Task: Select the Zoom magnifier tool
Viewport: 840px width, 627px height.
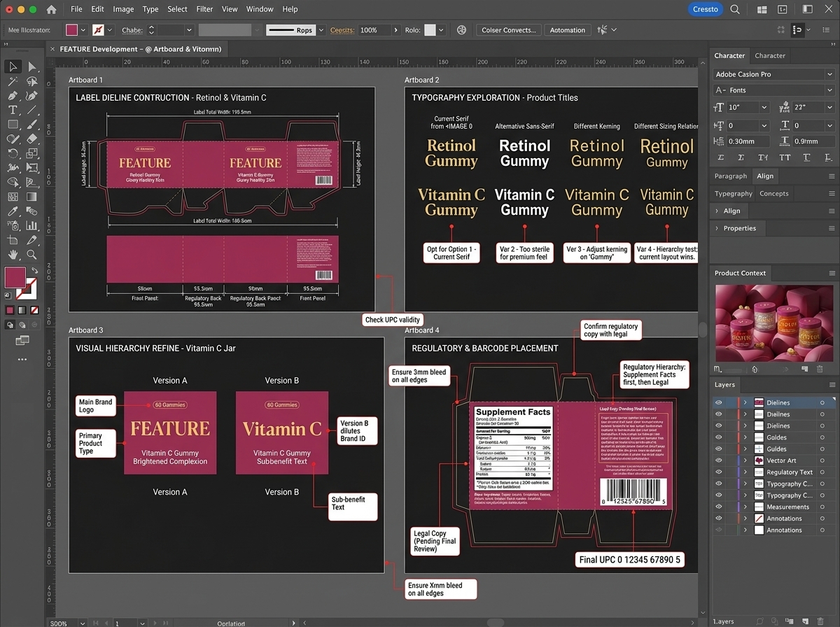Action: click(31, 255)
